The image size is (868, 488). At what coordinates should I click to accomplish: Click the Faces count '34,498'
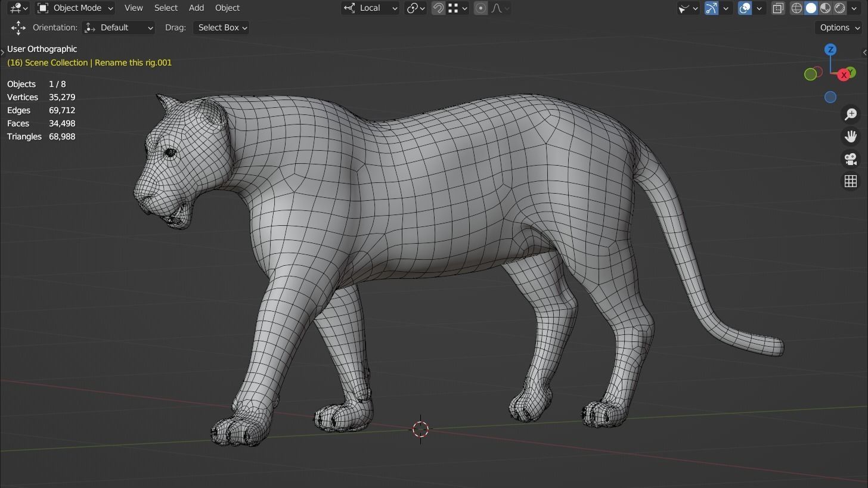pos(62,123)
